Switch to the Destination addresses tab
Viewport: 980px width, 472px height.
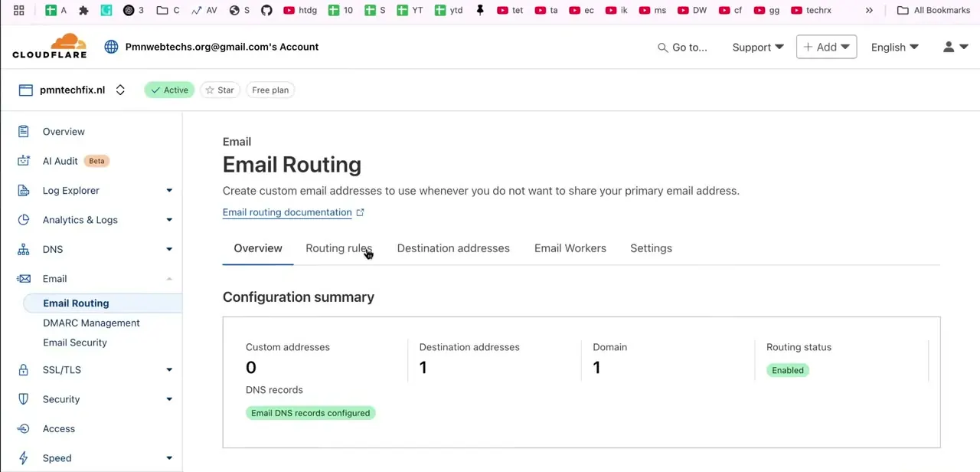(453, 248)
